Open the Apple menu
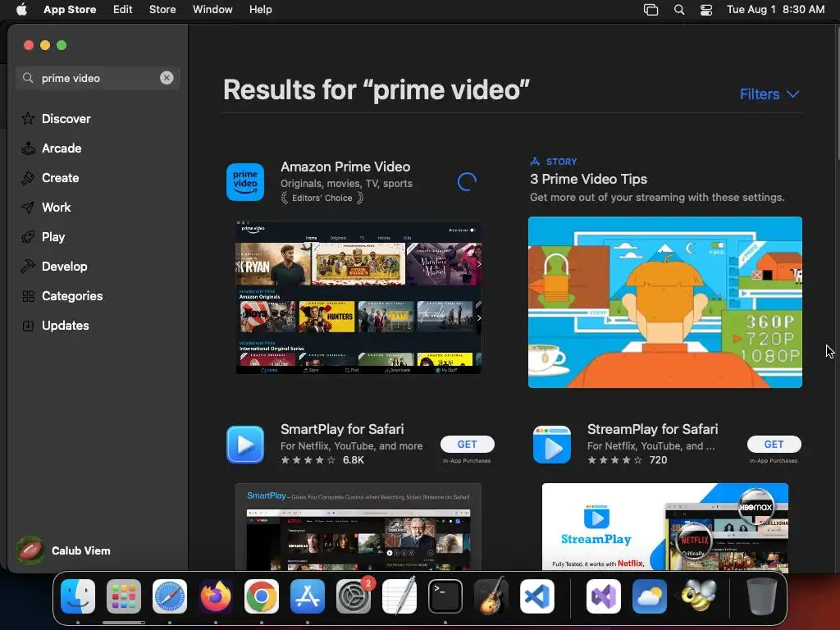840x630 pixels. (x=21, y=10)
